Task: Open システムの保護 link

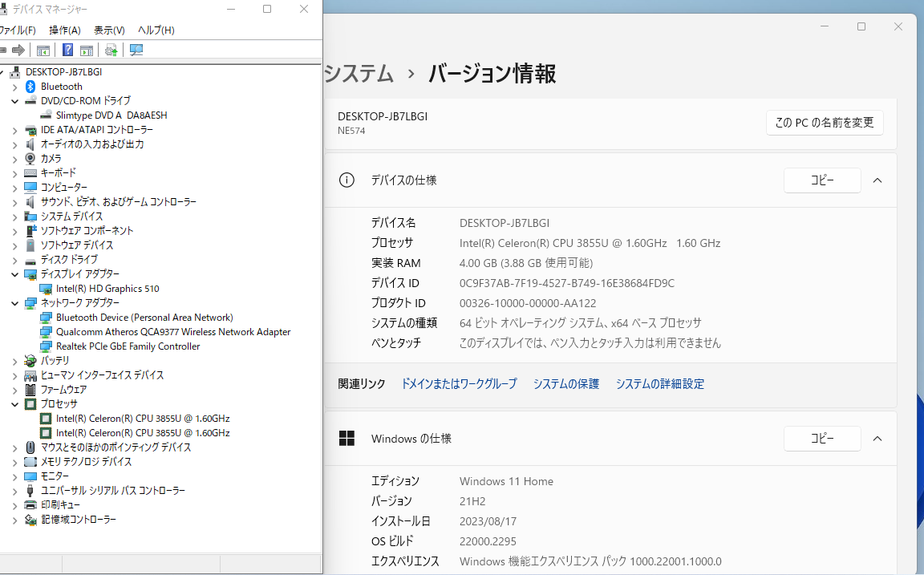Action: [x=566, y=384]
